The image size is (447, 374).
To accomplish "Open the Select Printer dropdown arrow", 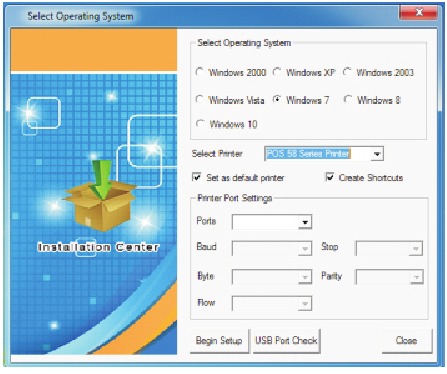I will (x=377, y=154).
